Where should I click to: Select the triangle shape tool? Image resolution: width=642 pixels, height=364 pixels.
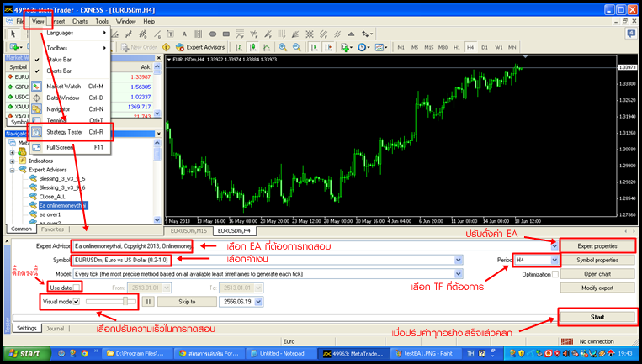click(x=351, y=34)
